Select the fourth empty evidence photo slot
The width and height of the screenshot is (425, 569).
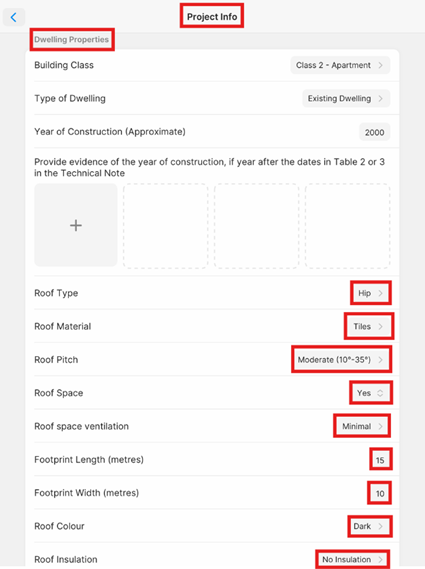pyautogui.click(x=348, y=226)
